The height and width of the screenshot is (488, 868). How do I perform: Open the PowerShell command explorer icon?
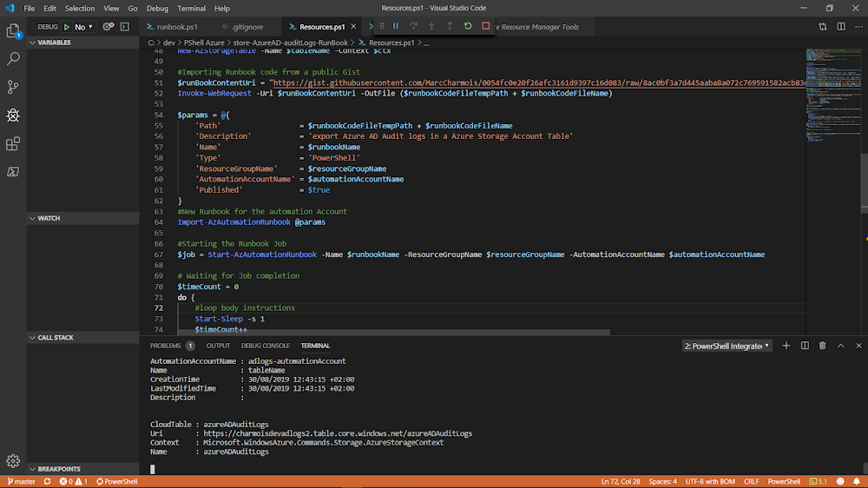point(13,172)
